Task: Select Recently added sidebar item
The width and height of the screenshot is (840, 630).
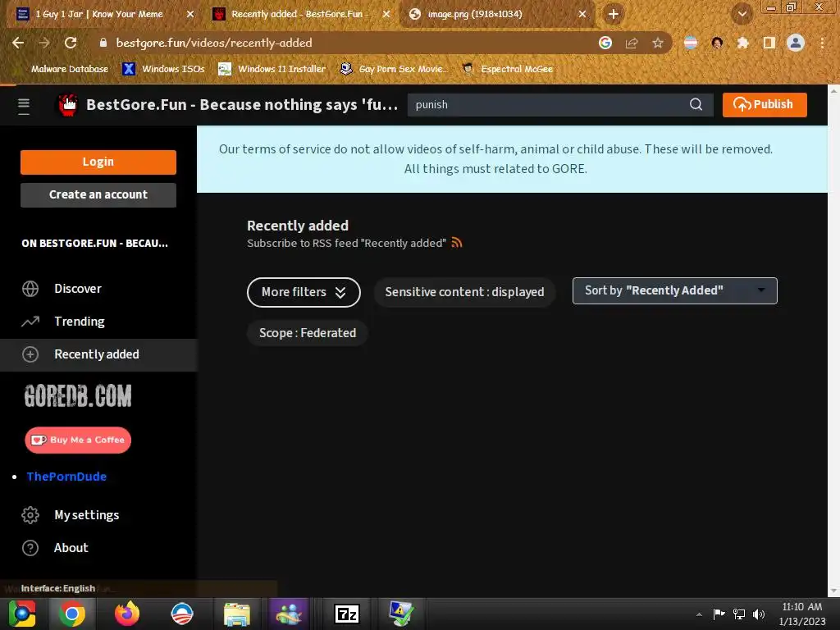Action: point(98,354)
